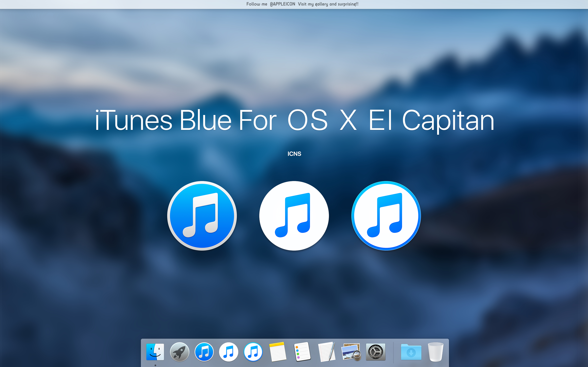Open TextEdit from the dock
Screen dimensions: 588x367
pos(327,352)
